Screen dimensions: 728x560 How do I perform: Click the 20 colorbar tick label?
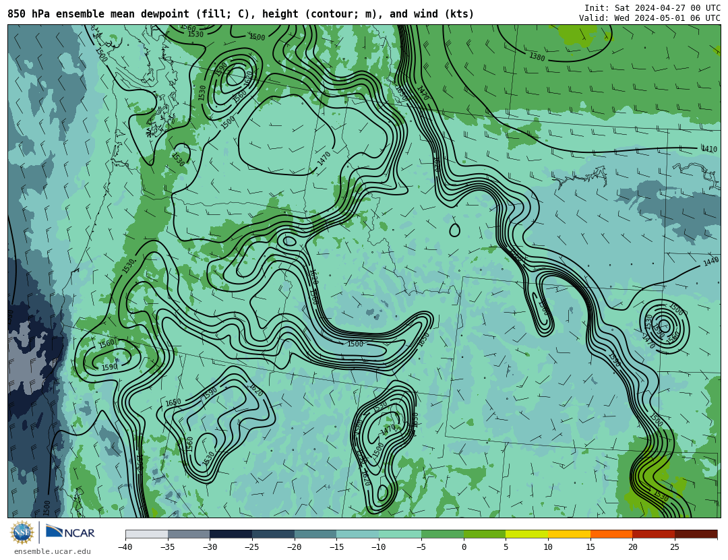coord(633,547)
